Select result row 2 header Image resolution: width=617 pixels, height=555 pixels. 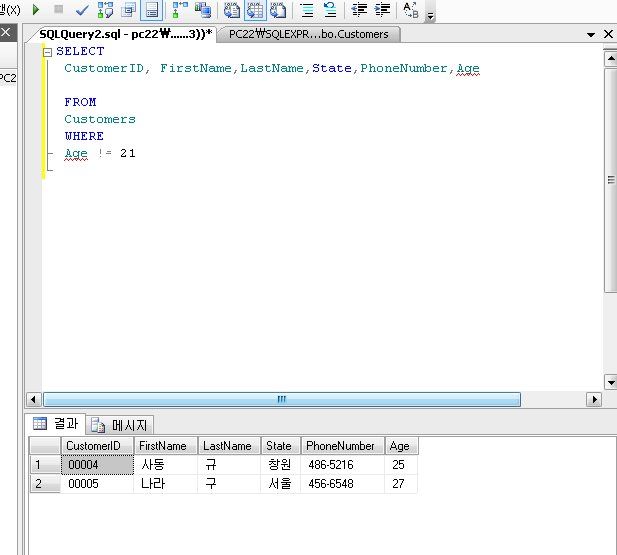[x=45, y=484]
